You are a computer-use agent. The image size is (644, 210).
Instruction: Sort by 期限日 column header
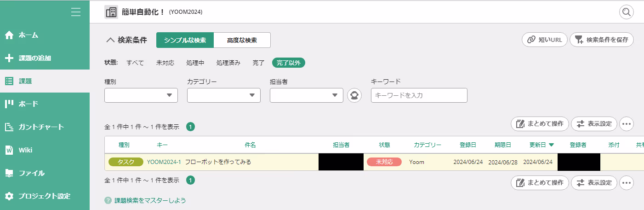click(503, 145)
